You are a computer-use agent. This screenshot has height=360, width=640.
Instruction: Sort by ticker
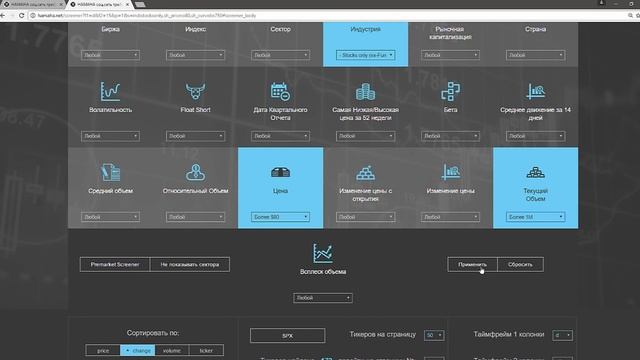tap(206, 350)
